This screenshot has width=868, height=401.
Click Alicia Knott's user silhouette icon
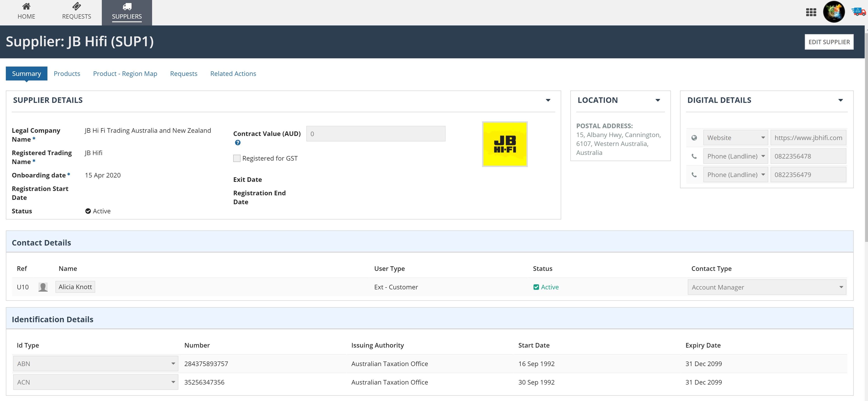(x=43, y=287)
